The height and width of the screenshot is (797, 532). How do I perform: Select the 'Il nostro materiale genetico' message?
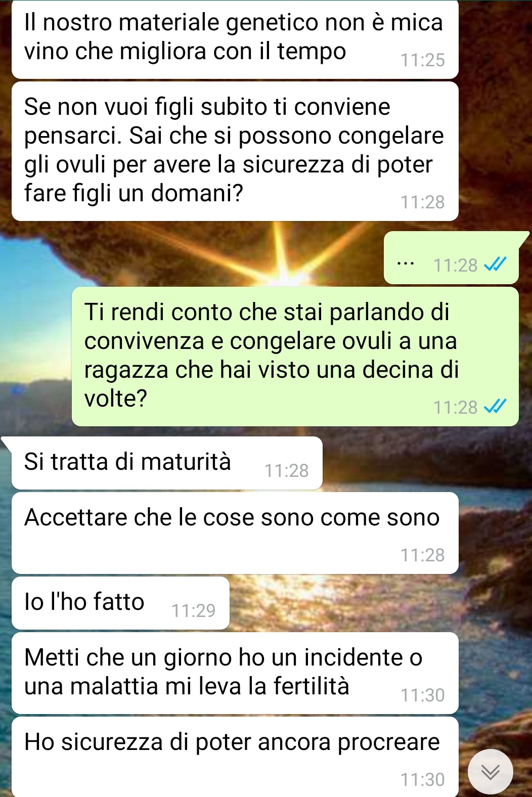235,39
